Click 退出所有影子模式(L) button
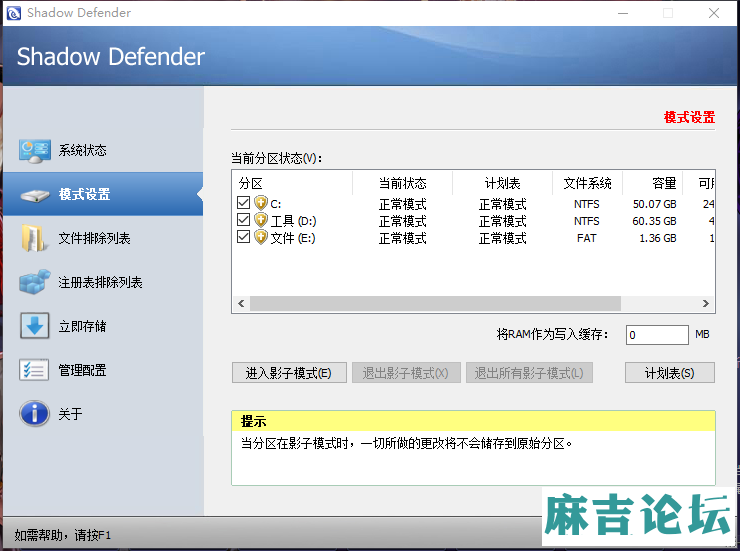The image size is (740, 551). tap(530, 373)
